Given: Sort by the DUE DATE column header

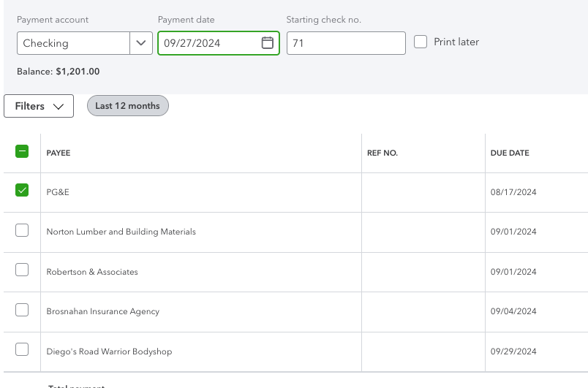Looking at the screenshot, I should coord(510,153).
